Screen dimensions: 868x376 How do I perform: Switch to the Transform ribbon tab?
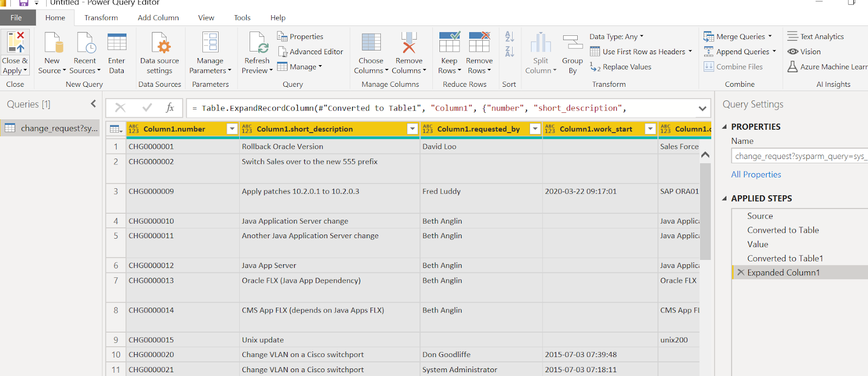pyautogui.click(x=101, y=17)
